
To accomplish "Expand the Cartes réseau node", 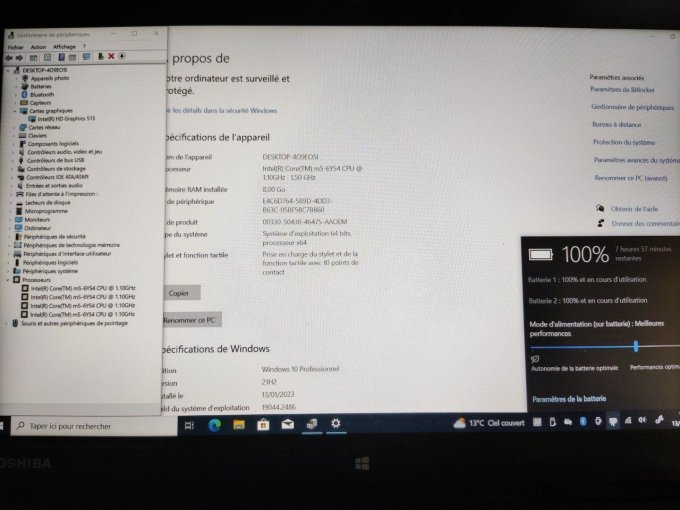I will tap(14, 128).
